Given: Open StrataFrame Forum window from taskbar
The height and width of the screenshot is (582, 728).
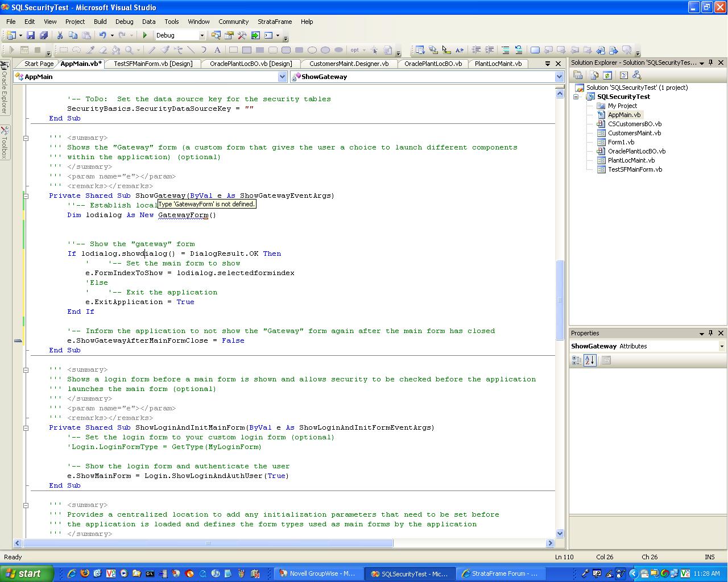Looking at the screenshot, I should point(500,573).
